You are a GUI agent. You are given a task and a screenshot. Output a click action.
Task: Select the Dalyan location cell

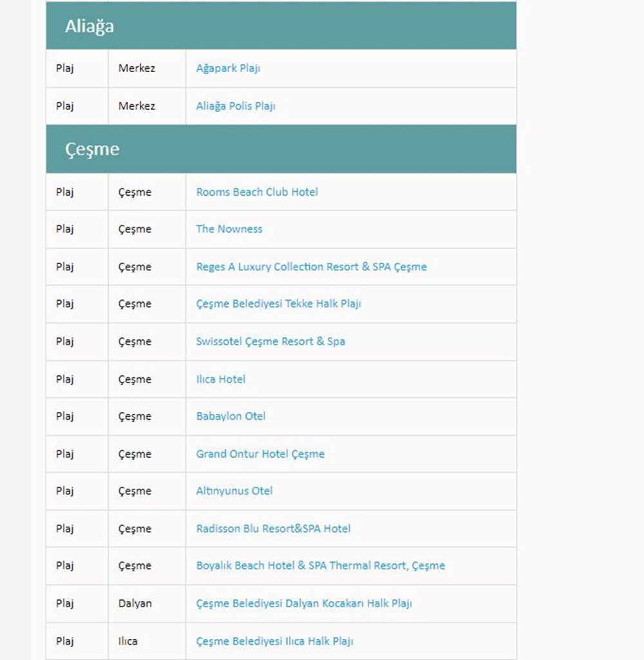coord(135,603)
